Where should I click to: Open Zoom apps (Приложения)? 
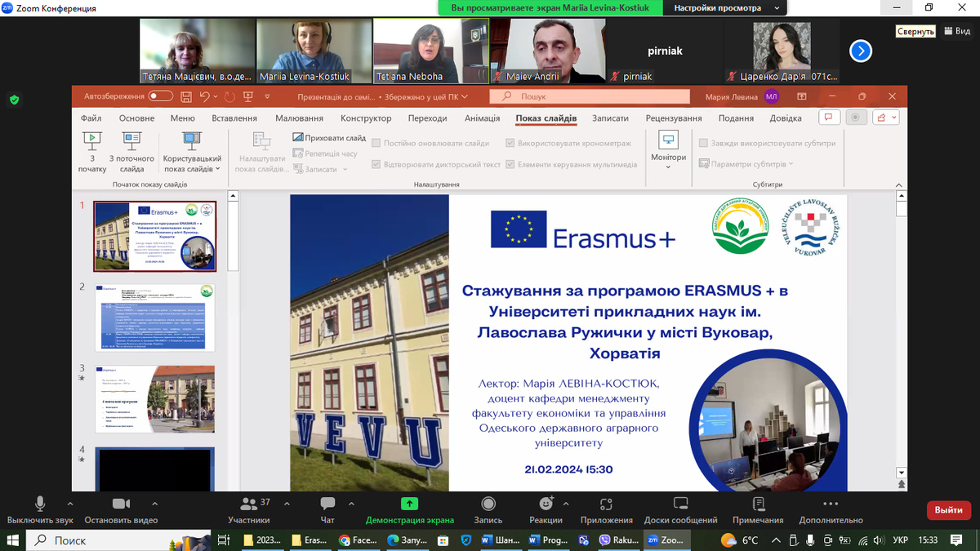[606, 510]
